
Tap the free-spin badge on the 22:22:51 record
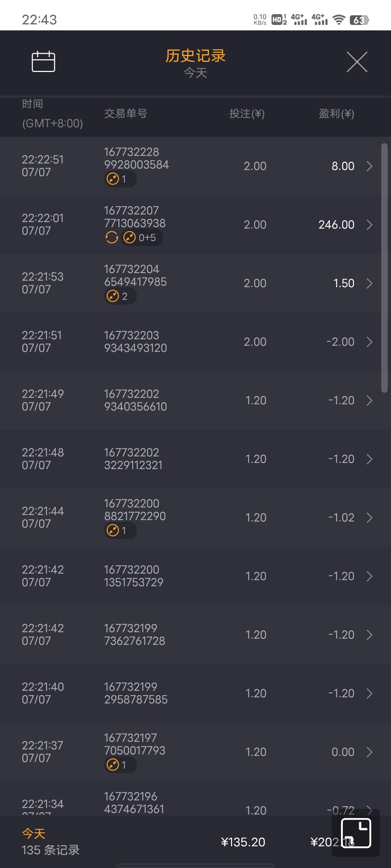coord(120,179)
